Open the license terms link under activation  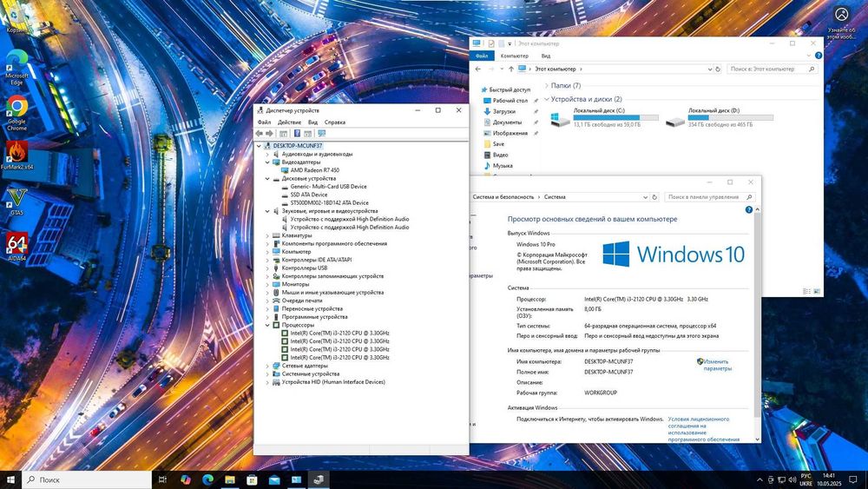click(x=704, y=429)
